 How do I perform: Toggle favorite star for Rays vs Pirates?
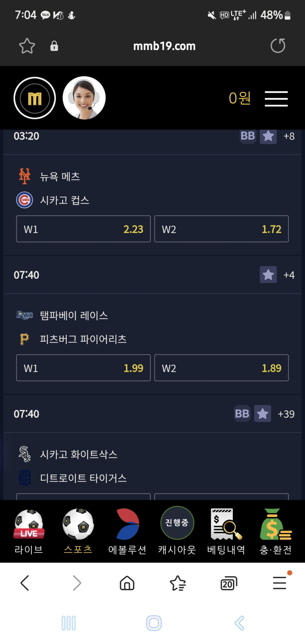268,275
